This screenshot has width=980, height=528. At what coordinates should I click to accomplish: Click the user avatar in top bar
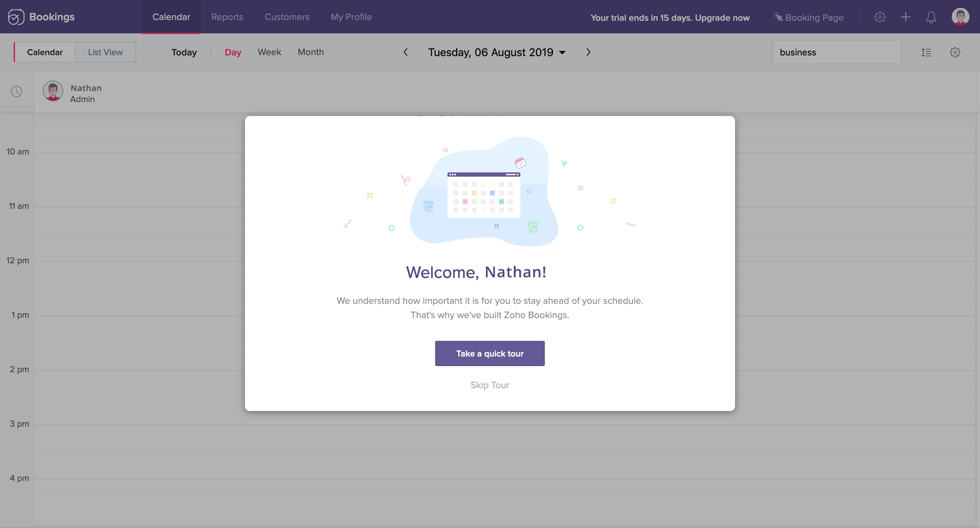pyautogui.click(x=960, y=17)
